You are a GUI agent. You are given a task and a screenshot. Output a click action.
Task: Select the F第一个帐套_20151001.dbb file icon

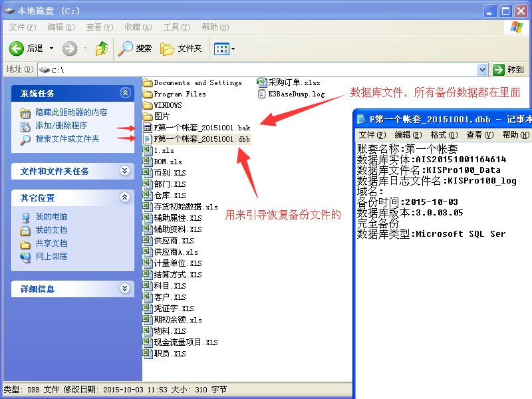click(148, 139)
